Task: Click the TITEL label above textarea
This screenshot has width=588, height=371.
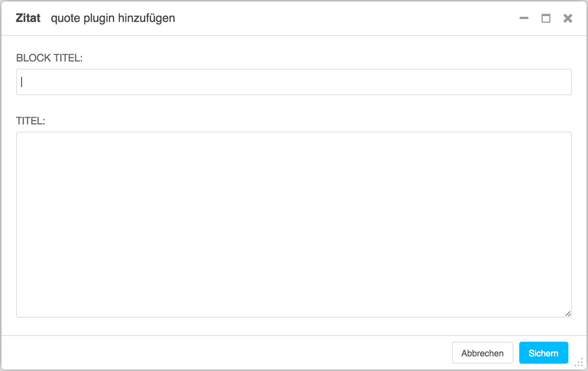Action: click(31, 121)
